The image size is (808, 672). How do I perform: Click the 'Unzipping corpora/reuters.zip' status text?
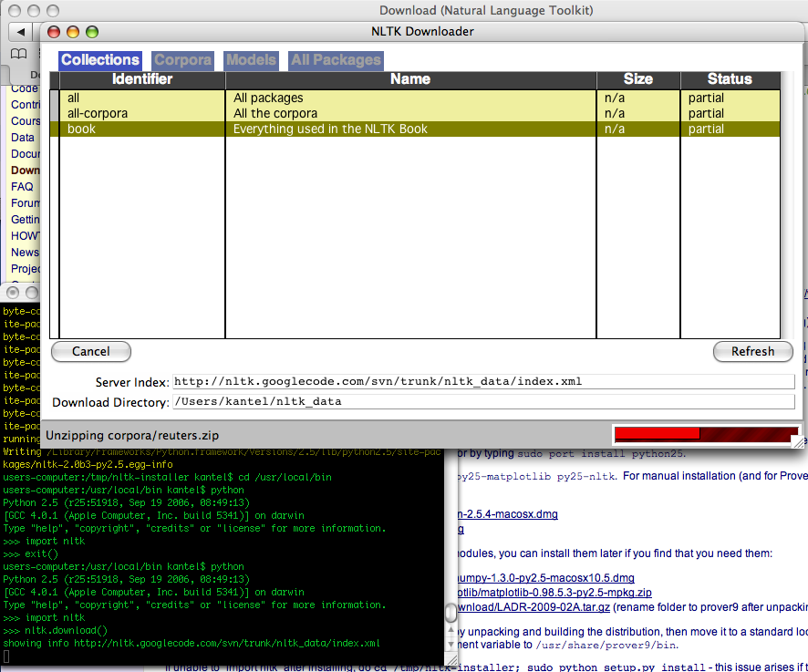tap(132, 436)
